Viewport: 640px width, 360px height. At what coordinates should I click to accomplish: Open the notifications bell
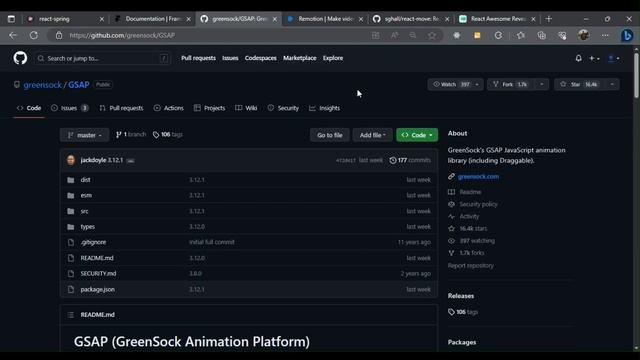point(578,58)
